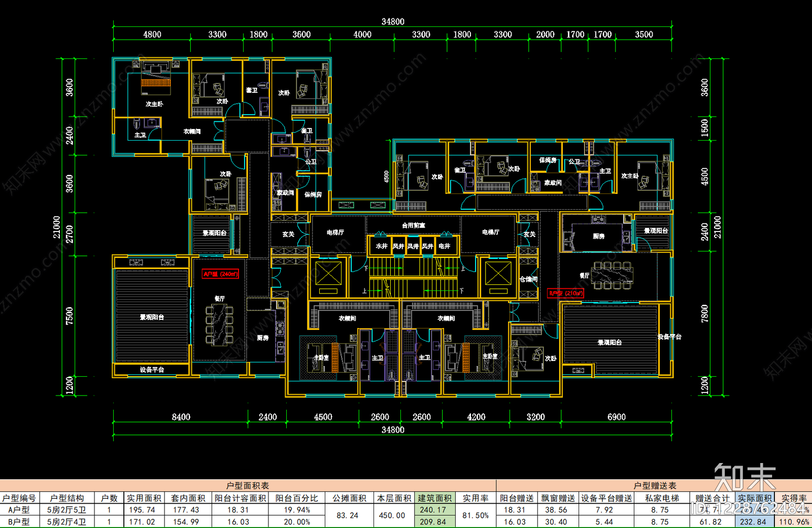Click the 8400 dimension label at bottom
Screen dimensions: 812x528
point(181,417)
